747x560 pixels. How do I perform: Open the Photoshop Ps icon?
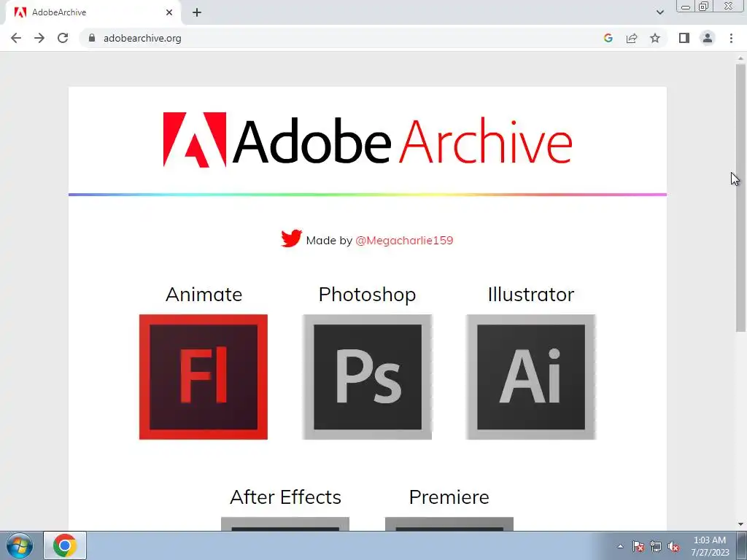pyautogui.click(x=368, y=377)
